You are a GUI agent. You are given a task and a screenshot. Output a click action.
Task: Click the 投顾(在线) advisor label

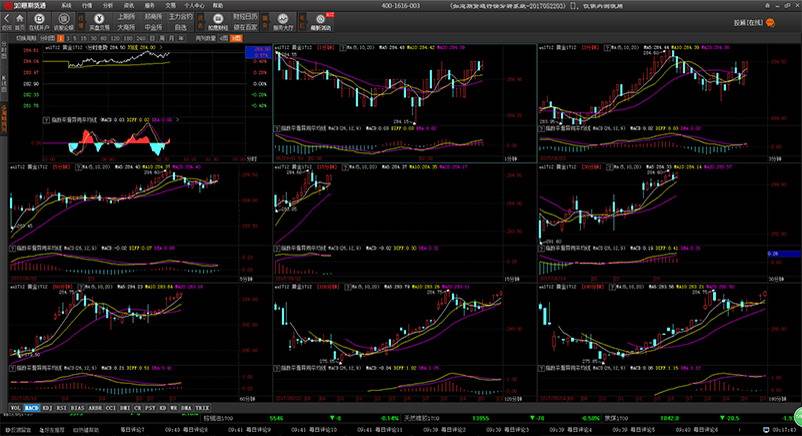(x=748, y=23)
